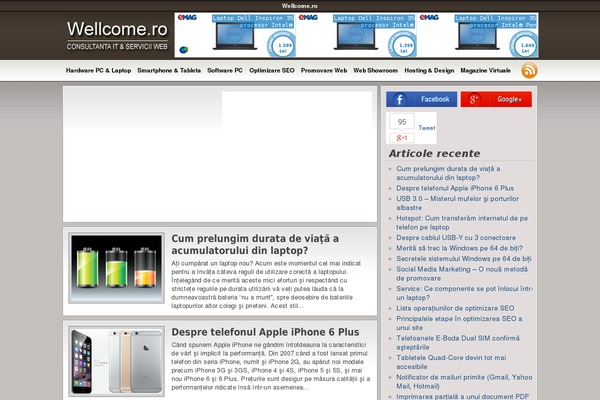The width and height of the screenshot is (600, 400).
Task: Open the Software PC menu
Action: coord(225,70)
